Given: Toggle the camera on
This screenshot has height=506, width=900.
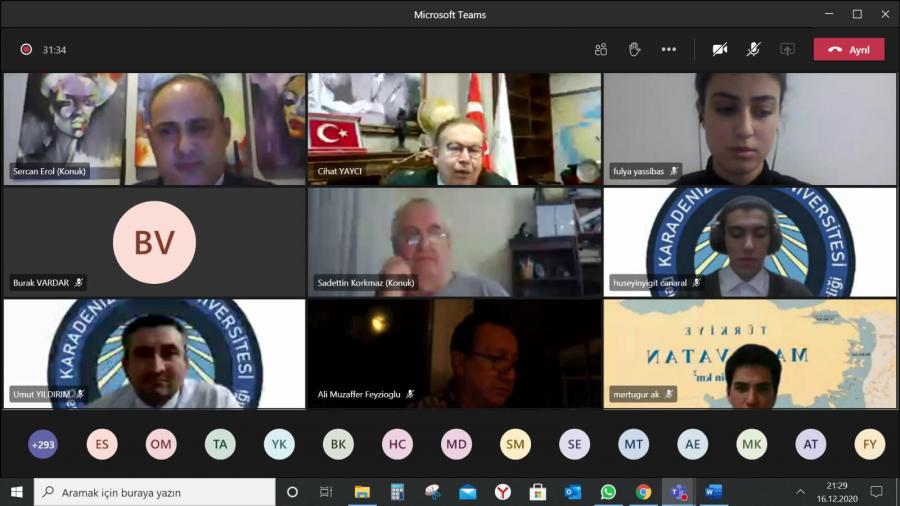Looking at the screenshot, I should pyautogui.click(x=720, y=49).
